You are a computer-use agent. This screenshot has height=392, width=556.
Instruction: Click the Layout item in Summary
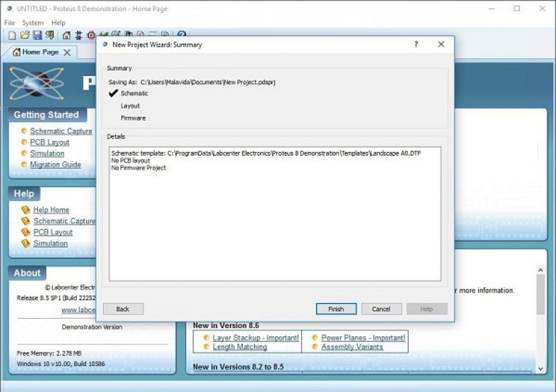pos(130,106)
